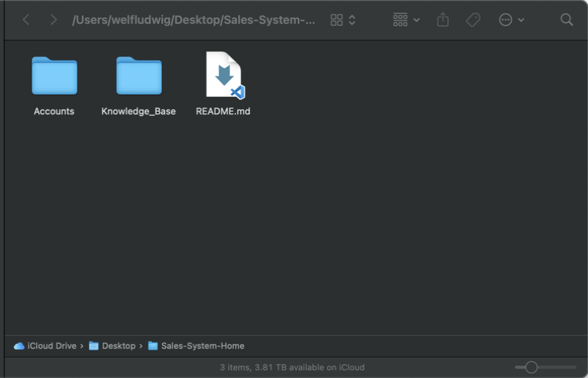Screen dimensions: 588x378
Task: Click the Forward navigation arrow
Action: point(53,20)
